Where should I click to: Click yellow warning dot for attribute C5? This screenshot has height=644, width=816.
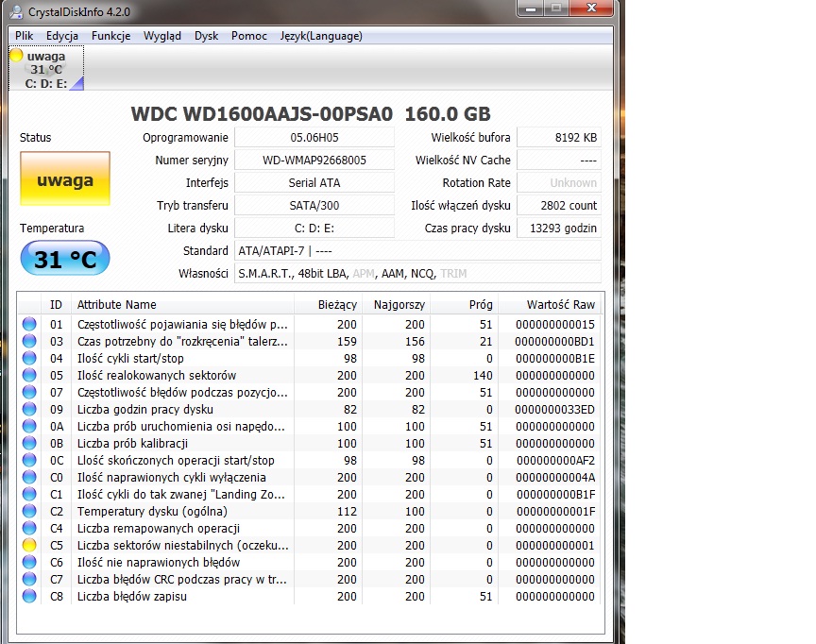point(29,545)
